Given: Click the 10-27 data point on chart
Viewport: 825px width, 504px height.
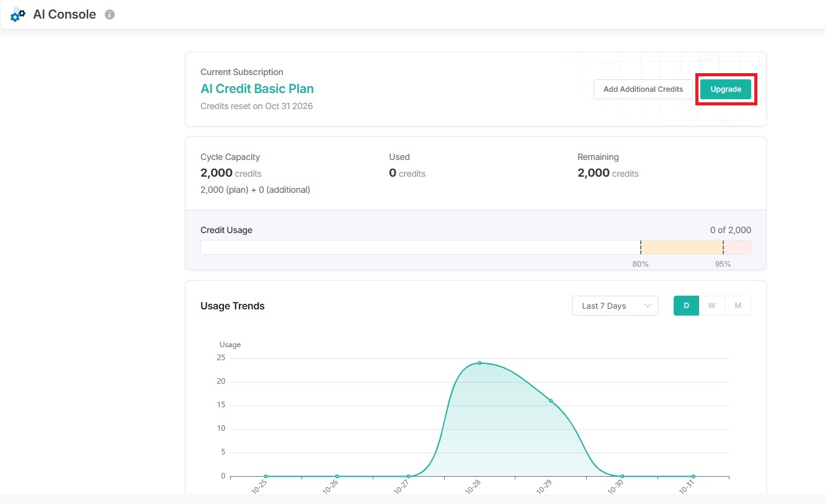Looking at the screenshot, I should pos(408,476).
